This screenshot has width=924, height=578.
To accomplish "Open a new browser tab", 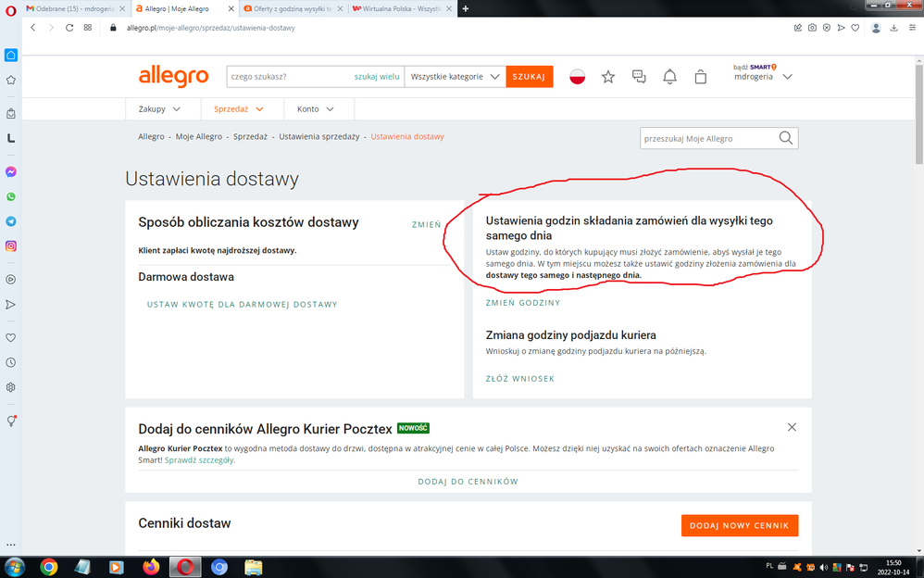I will (466, 9).
